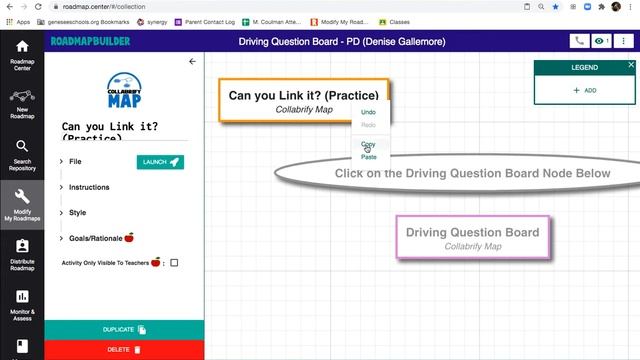Select the Driving Question Board node
This screenshot has height=360, width=640.
pos(473,238)
